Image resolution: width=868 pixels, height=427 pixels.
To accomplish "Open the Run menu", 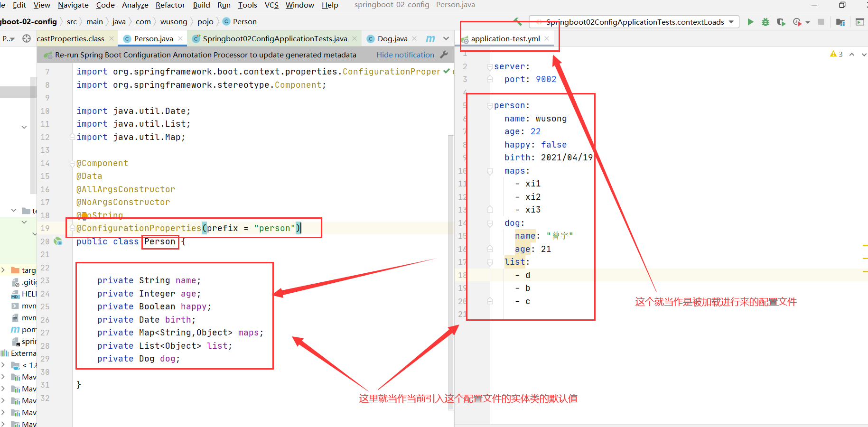I will [x=224, y=5].
